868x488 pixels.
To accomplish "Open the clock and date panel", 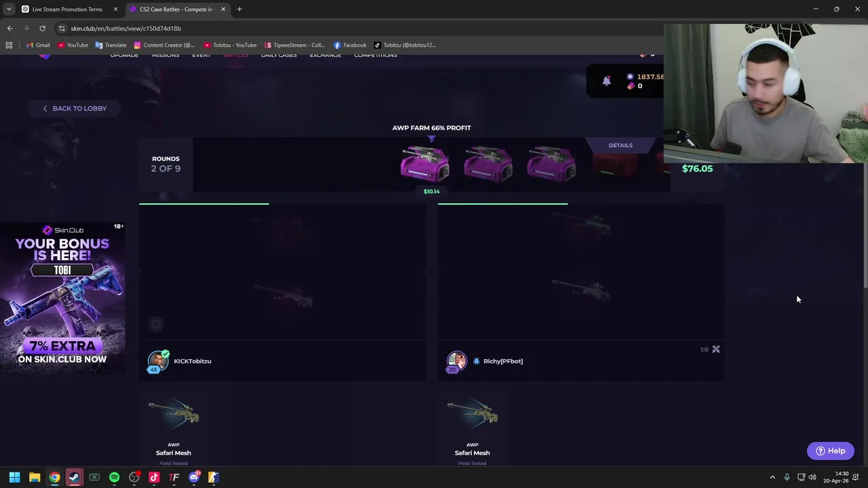I will 835,477.
